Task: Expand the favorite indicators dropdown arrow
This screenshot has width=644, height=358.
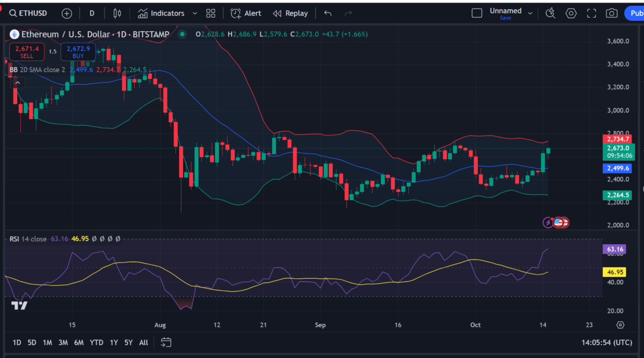Action: (x=194, y=13)
